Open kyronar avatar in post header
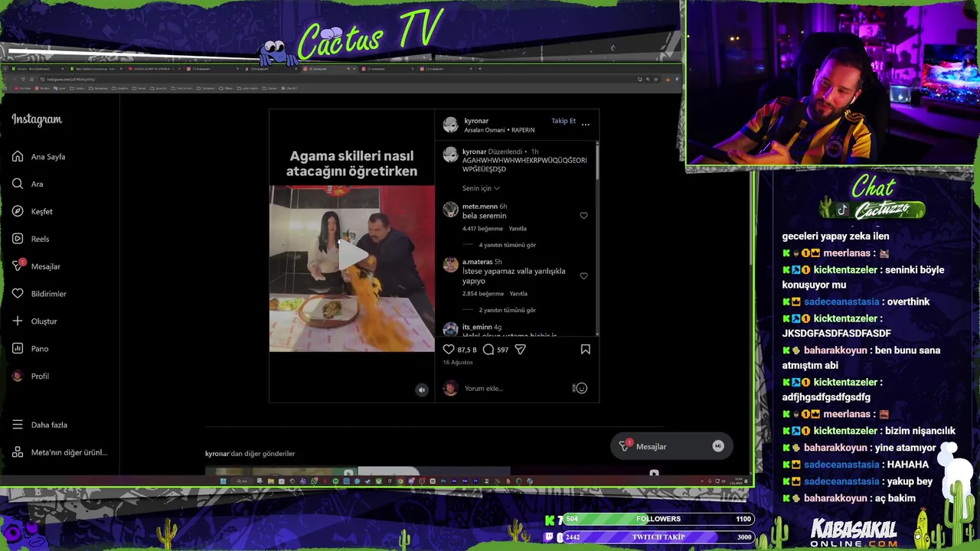 450,125
